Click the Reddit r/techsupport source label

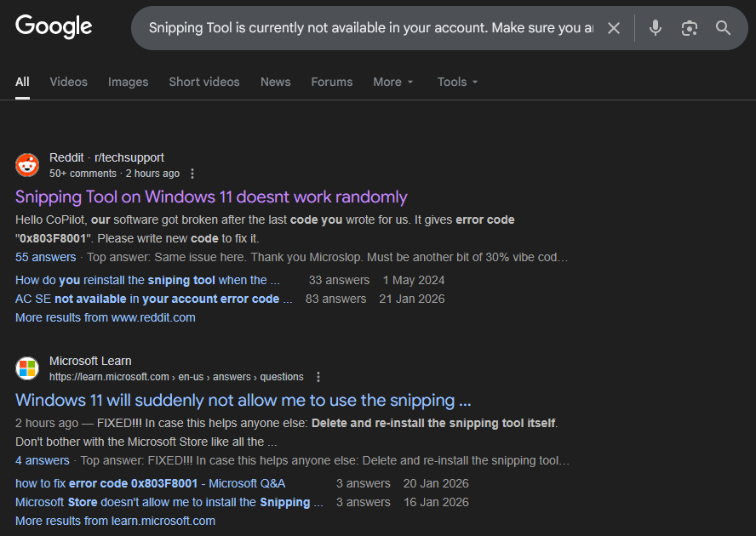(x=106, y=157)
